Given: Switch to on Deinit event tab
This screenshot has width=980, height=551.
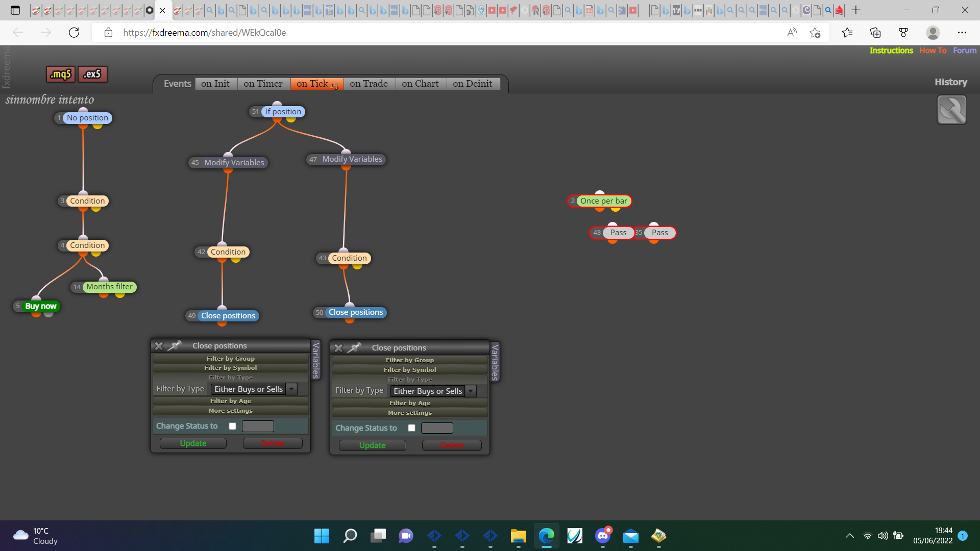Looking at the screenshot, I should [473, 84].
